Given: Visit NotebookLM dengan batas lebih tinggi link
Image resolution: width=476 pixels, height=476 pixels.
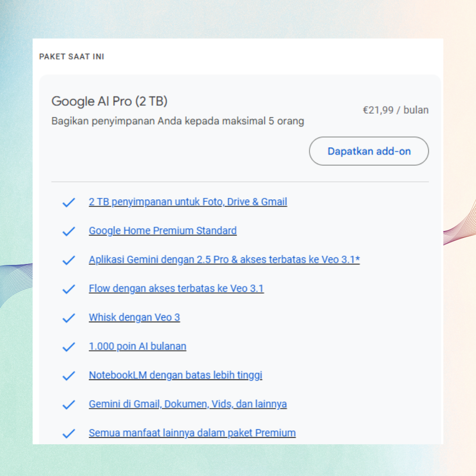Looking at the screenshot, I should point(175,375).
